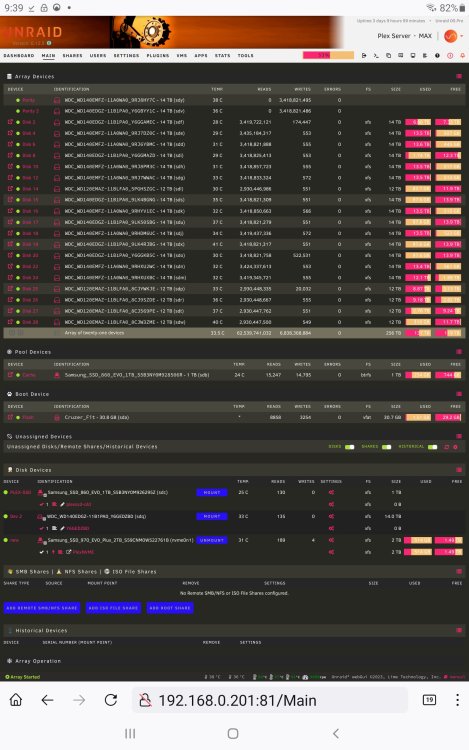
Task: Open the Plugins tab
Action: 158,55
